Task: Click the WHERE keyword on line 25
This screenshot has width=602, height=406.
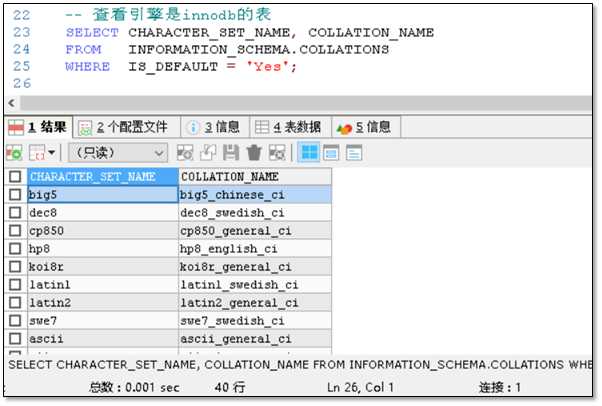Action: point(88,66)
